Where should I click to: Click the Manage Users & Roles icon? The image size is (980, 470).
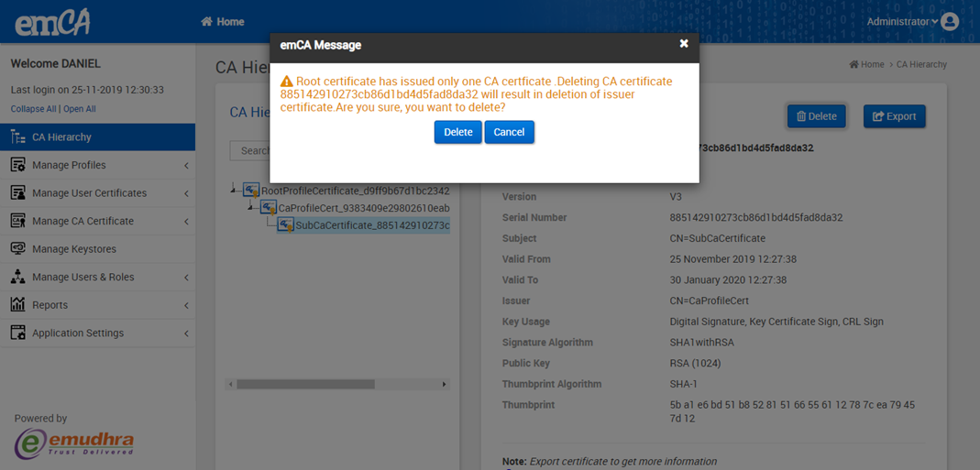[17, 277]
